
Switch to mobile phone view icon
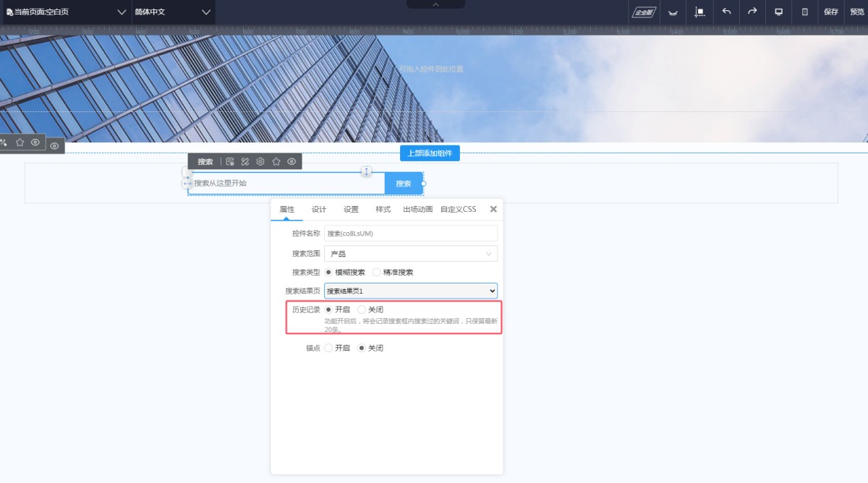(x=805, y=12)
